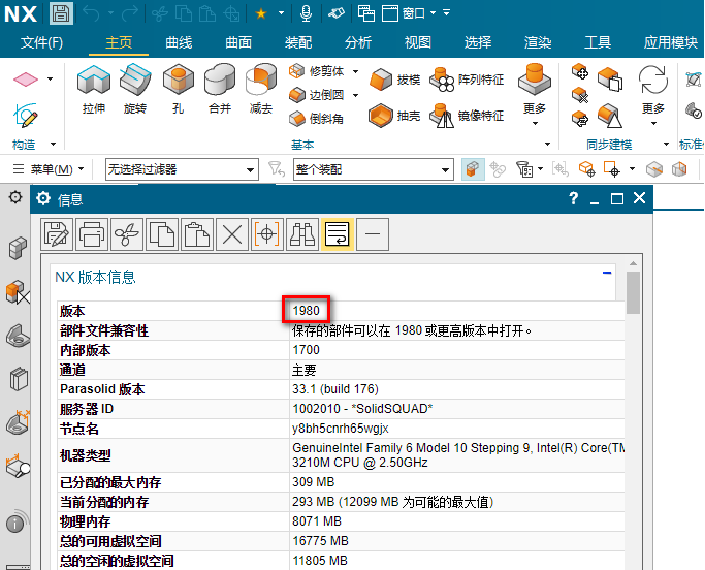Click the Trim Body (修剪体) tool
This screenshot has width=705, height=570.
coord(317,71)
